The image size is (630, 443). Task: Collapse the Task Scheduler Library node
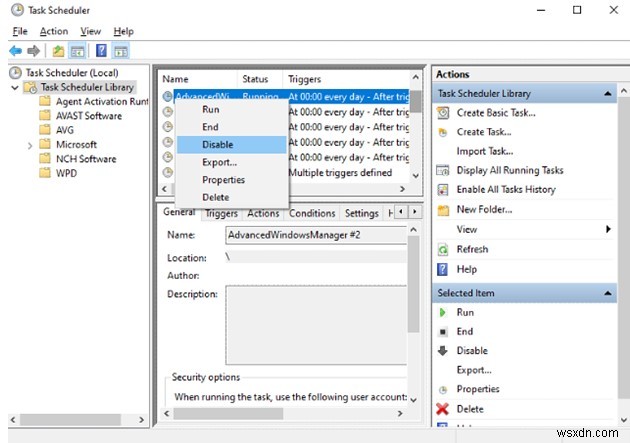15,87
